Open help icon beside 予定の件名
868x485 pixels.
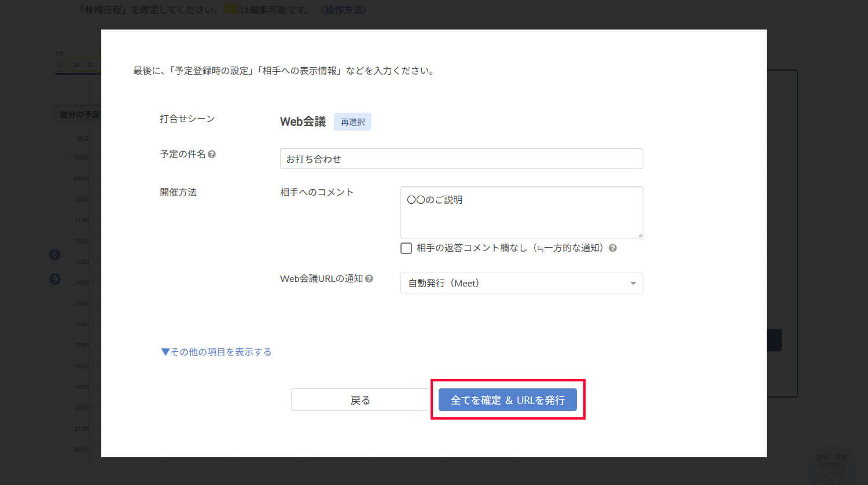(x=212, y=155)
